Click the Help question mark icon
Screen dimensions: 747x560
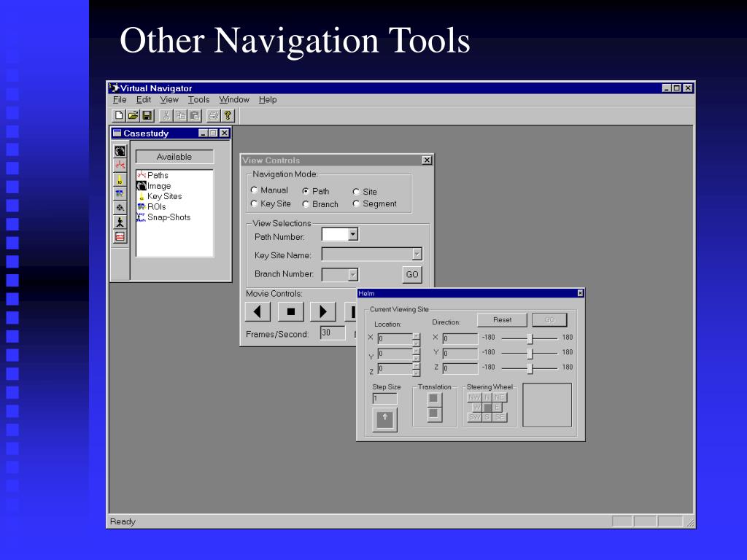click(x=228, y=115)
